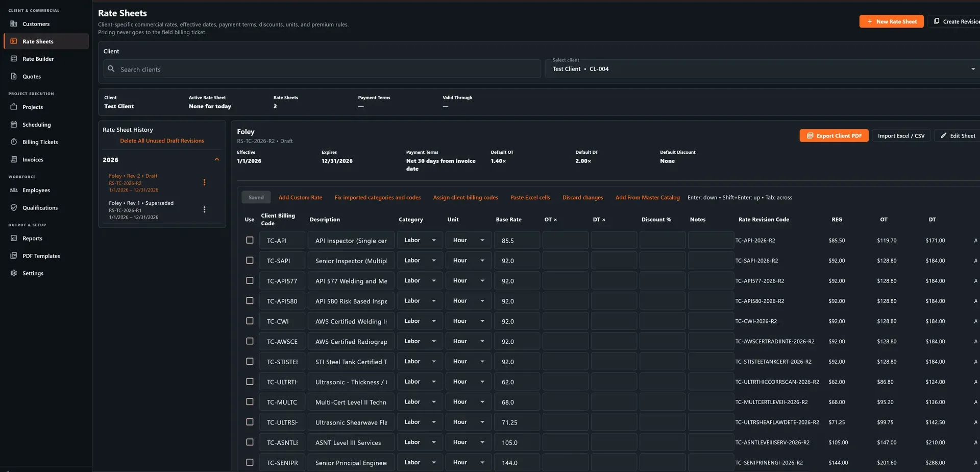Open the Quotes sidebar icon

click(14, 77)
